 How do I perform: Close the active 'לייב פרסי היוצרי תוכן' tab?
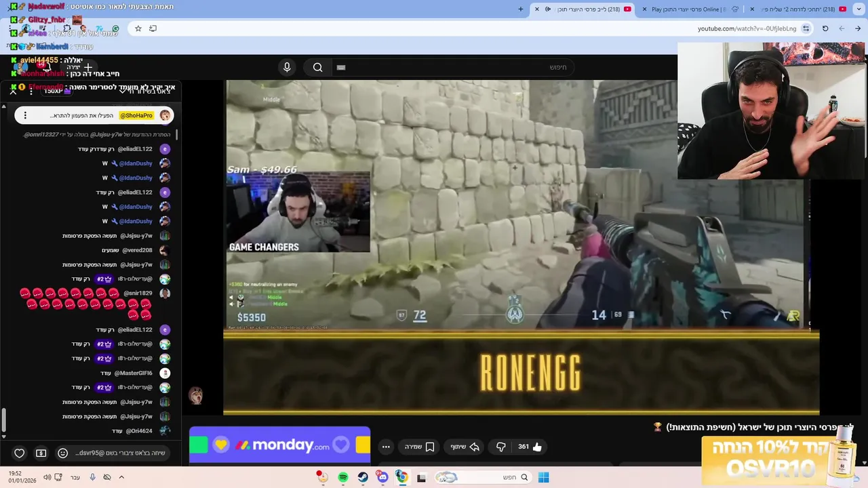[537, 9]
